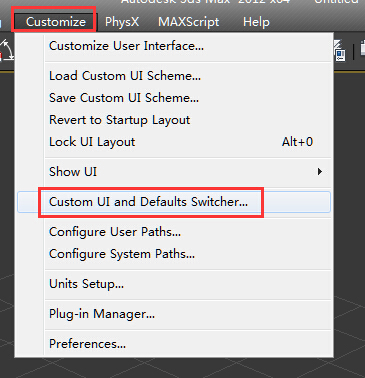Open the Help menu
This screenshot has height=378, width=365.
(x=256, y=22)
